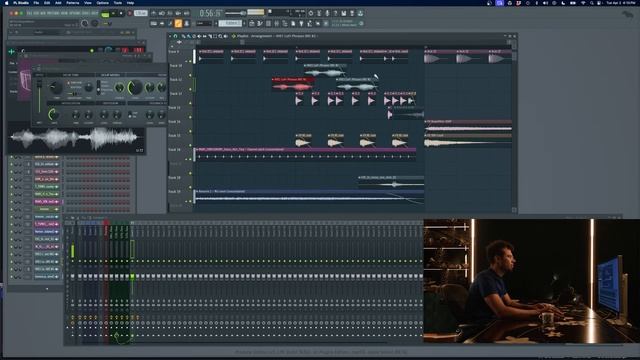
Task: Open the Options menu
Action: (x=102, y=3)
